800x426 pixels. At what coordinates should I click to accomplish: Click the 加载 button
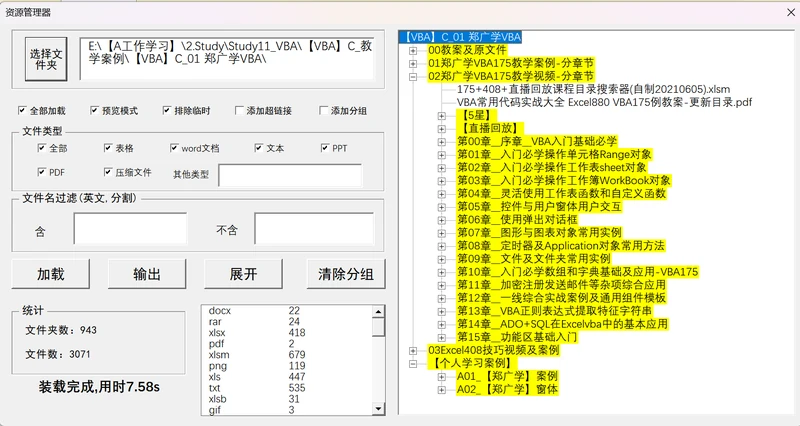(51, 274)
